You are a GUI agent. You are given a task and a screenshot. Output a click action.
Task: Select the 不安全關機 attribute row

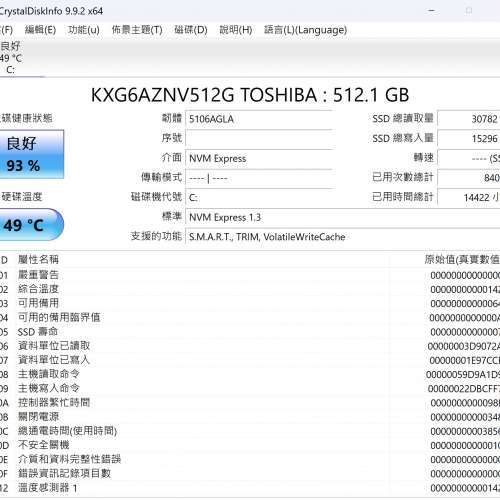[250, 445]
